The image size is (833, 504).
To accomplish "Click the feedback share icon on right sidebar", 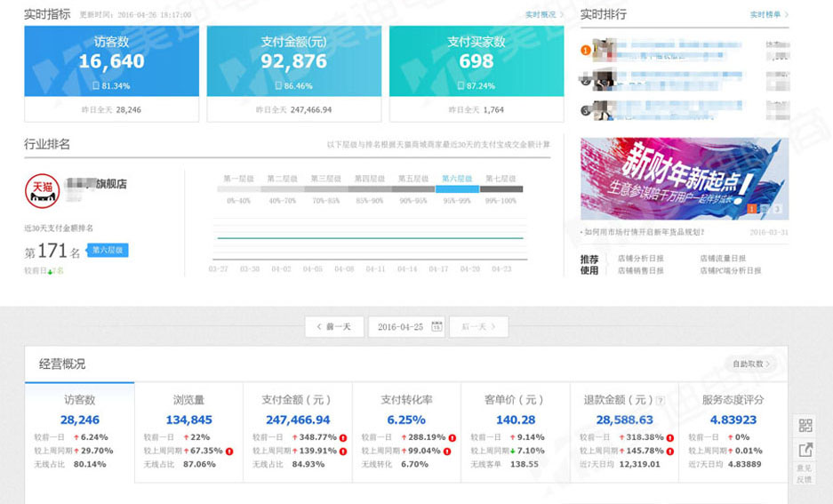I will [805, 451].
